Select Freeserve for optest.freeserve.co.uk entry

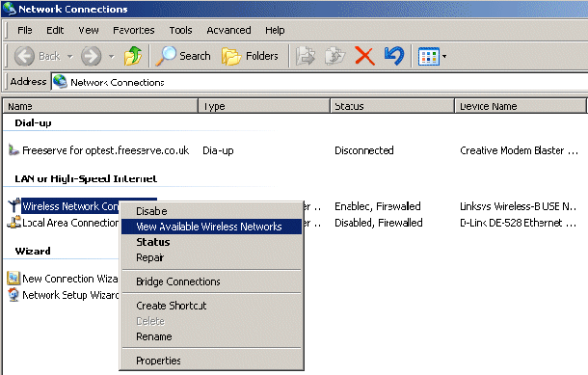tap(105, 150)
